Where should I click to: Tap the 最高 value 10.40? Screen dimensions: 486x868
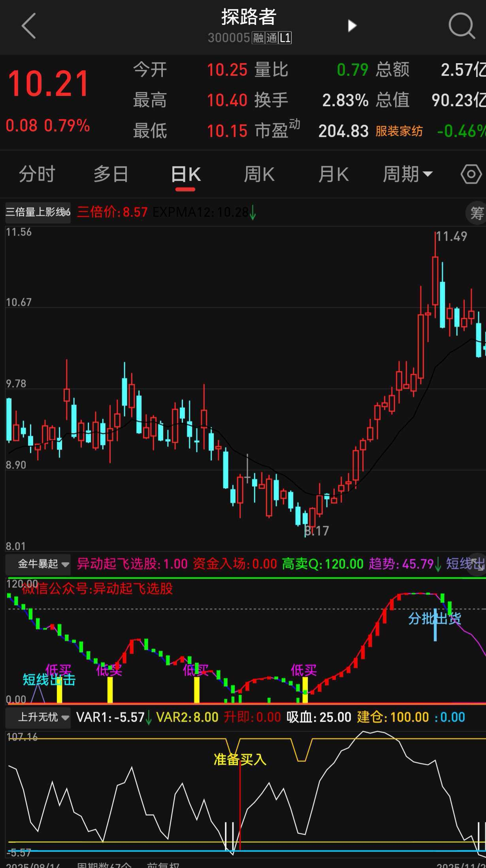[x=227, y=100]
